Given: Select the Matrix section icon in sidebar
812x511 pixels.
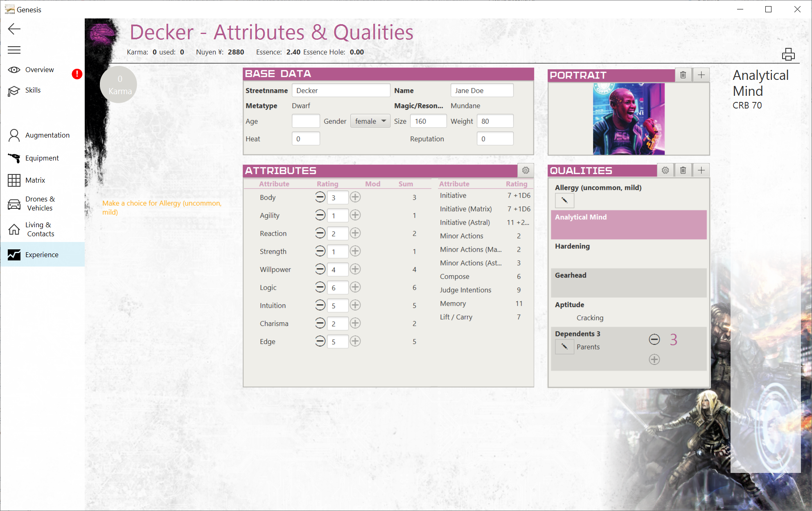Looking at the screenshot, I should (x=14, y=180).
